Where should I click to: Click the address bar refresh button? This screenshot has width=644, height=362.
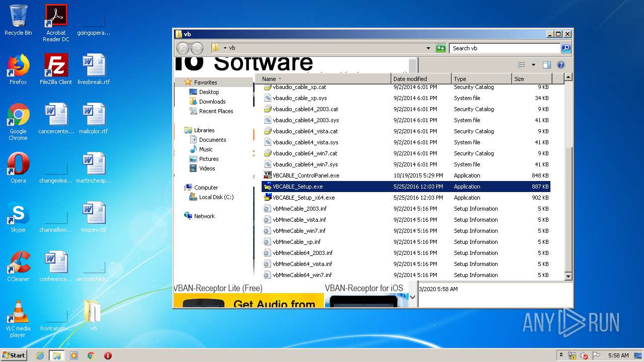pyautogui.click(x=441, y=48)
